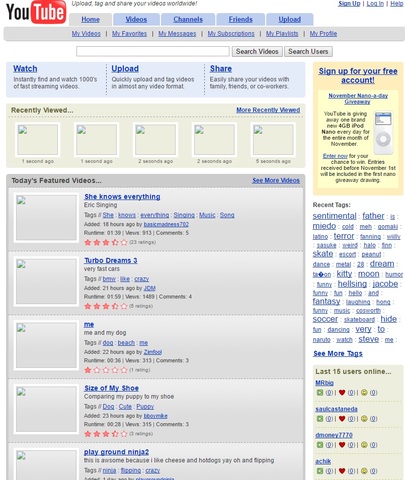Screen dimensions: 405x480
Task: Click the smiley icon under dmoney7770
Action: point(364,445)
